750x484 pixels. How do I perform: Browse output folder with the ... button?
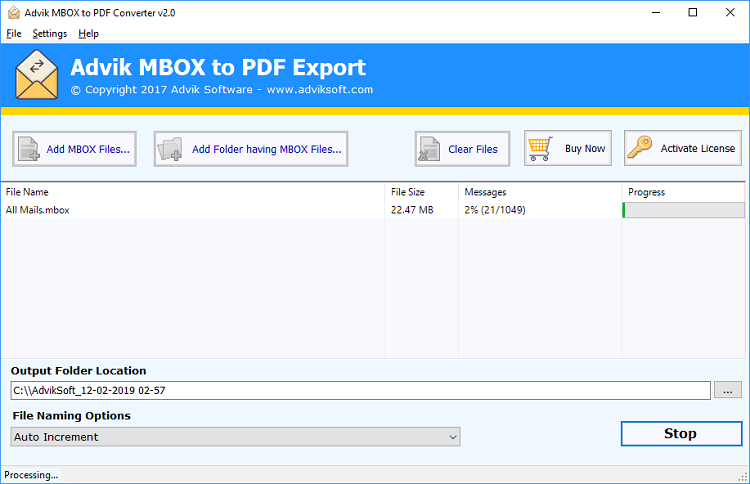(x=728, y=390)
